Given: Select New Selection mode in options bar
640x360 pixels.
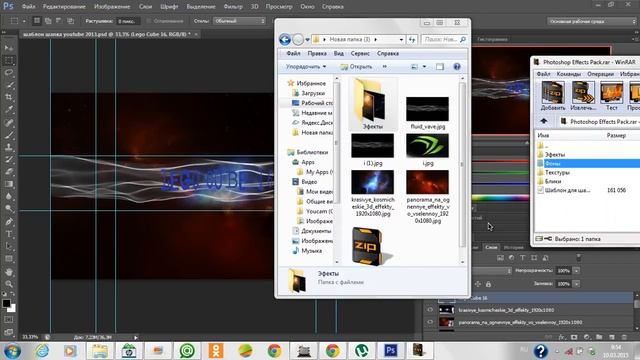Looking at the screenshot, I should [37, 21].
